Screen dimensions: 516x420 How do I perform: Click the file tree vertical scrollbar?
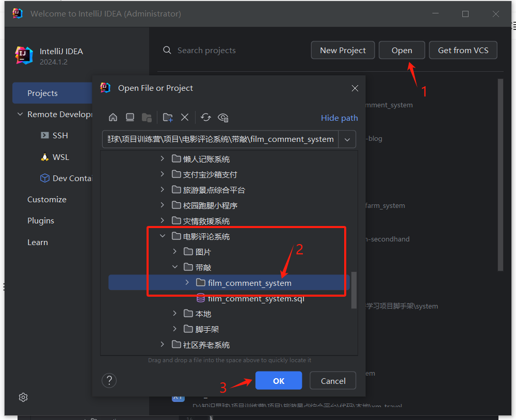coord(354,290)
